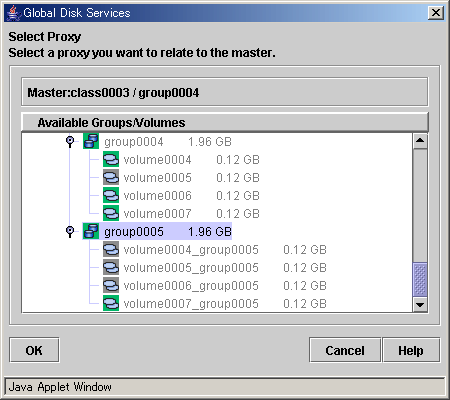Click the 0.12 GB size of volume0006_group0005

click(x=305, y=286)
